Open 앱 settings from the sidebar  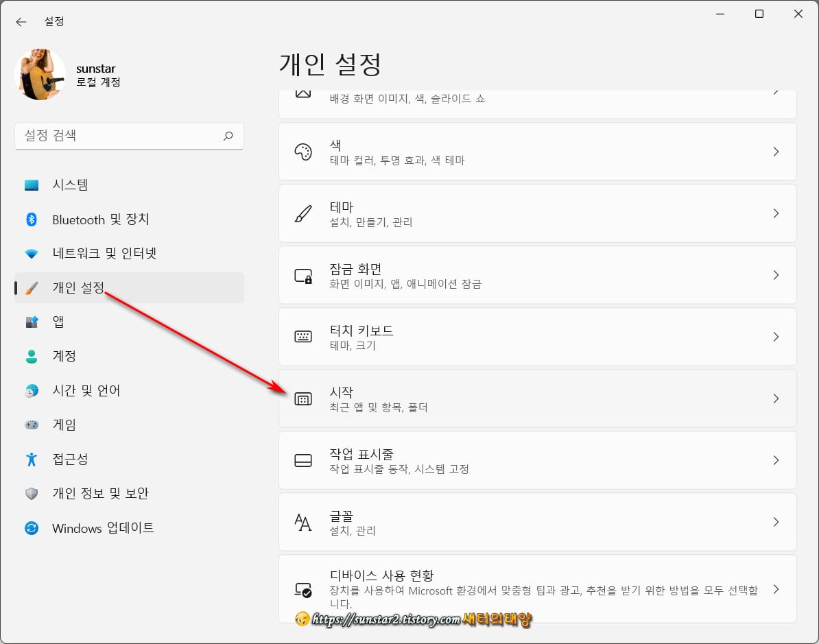tap(59, 322)
